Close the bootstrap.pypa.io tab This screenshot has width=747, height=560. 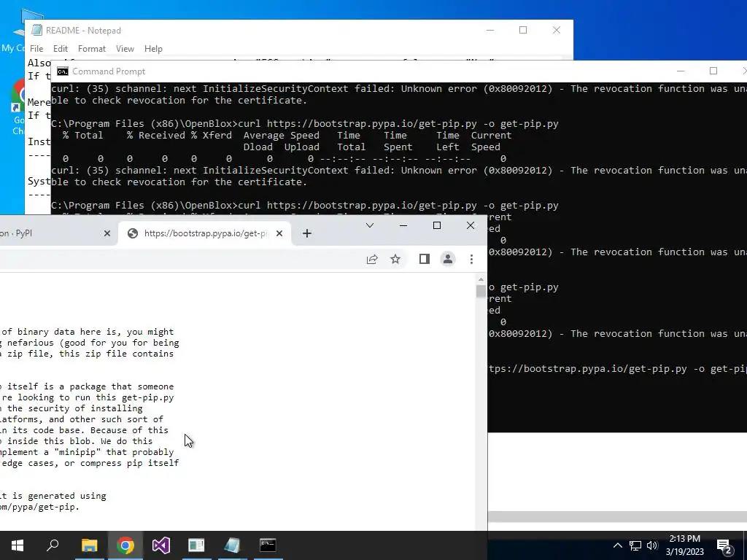[x=279, y=233]
